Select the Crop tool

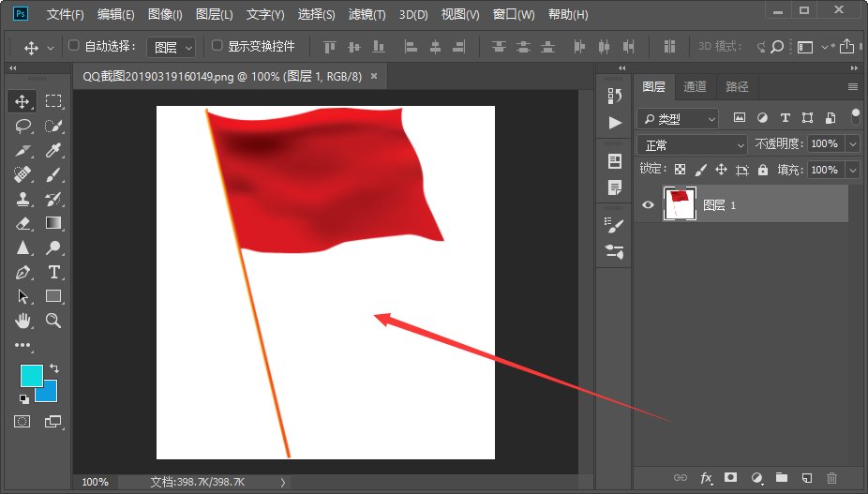coord(22,151)
